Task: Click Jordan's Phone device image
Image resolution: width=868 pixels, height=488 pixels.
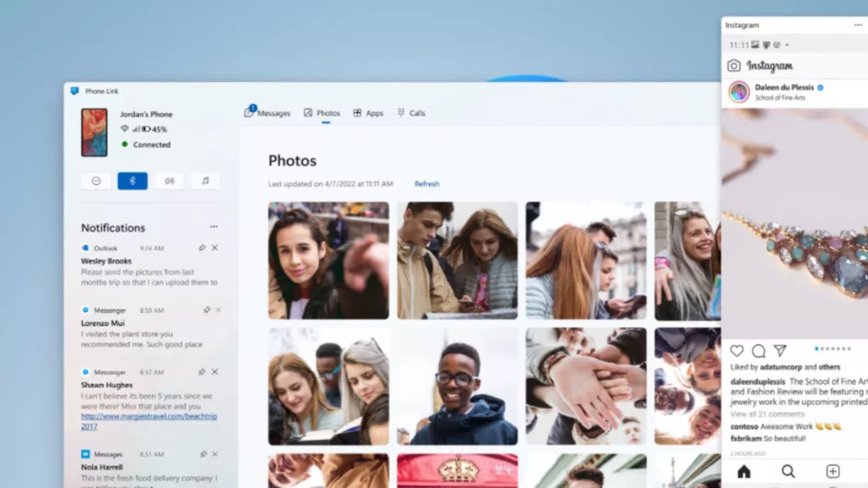Action: pos(94,132)
